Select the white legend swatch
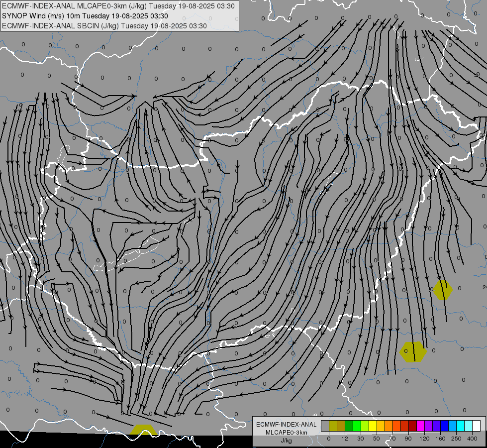This screenshot has width=487, height=448. pos(476,426)
